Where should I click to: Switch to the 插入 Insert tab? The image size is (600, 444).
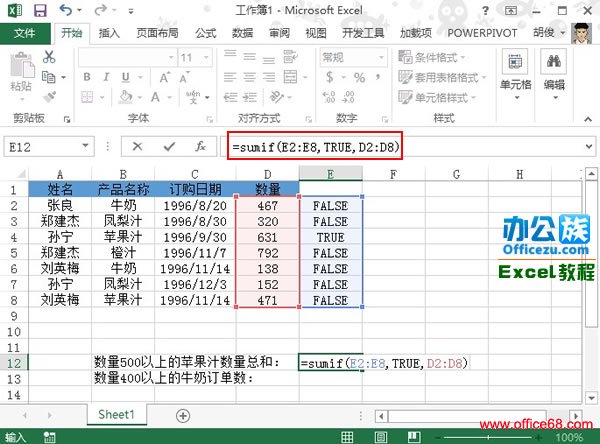(109, 33)
